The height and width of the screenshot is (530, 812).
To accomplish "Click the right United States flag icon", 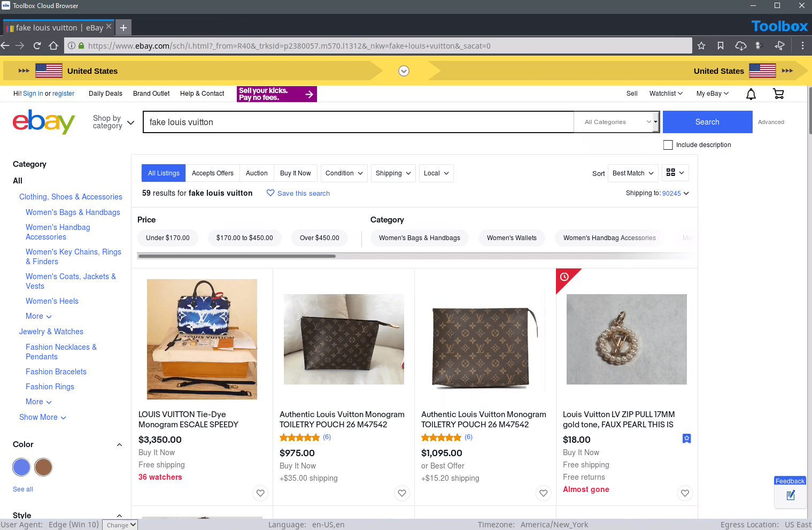I will click(762, 71).
